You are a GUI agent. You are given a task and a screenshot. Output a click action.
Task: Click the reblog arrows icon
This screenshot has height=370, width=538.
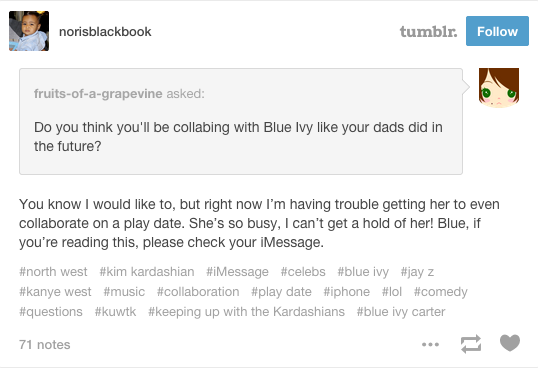[x=471, y=344]
